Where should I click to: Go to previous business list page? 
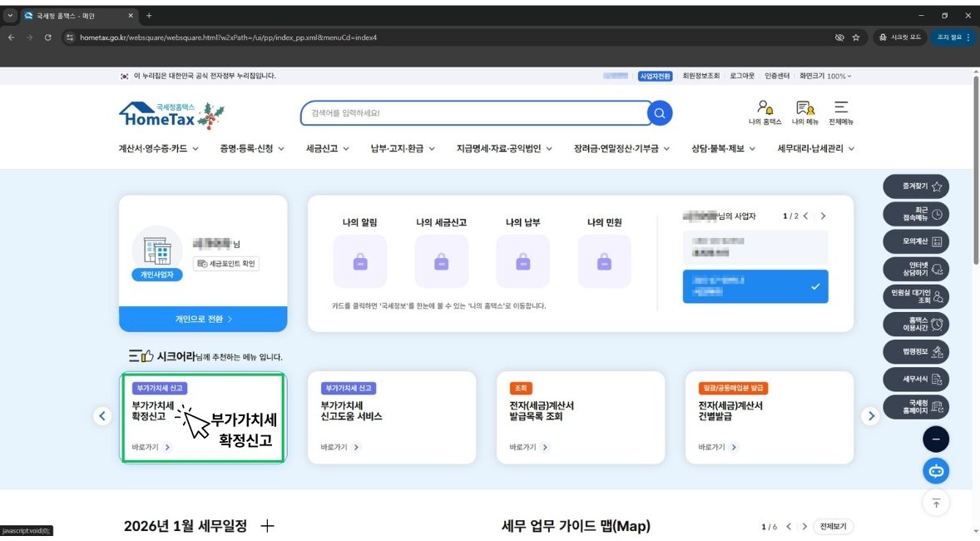[x=805, y=216]
